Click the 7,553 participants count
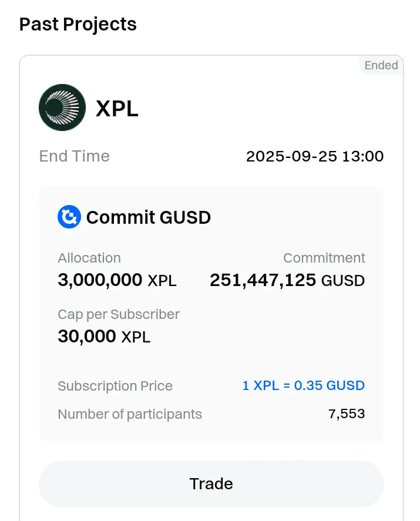The width and height of the screenshot is (420, 521). coord(347,414)
